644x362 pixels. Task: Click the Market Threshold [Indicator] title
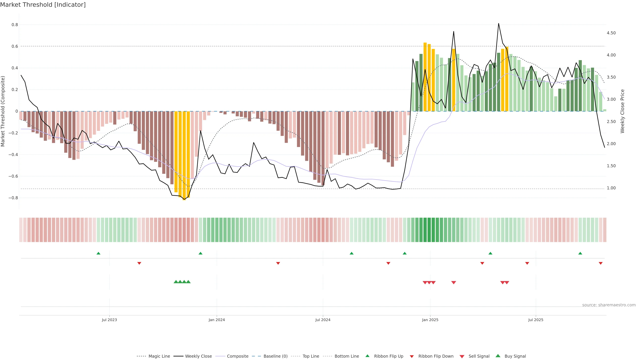[x=43, y=5]
